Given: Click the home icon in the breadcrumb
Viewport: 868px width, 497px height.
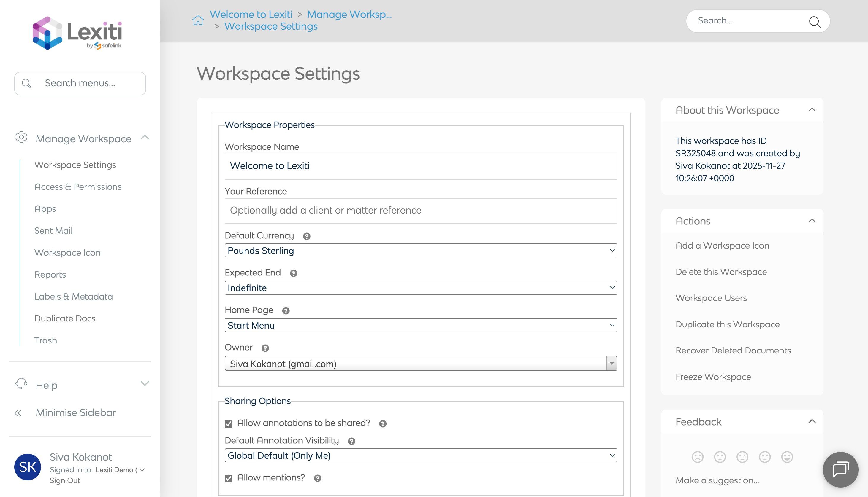Looking at the screenshot, I should coord(197,20).
